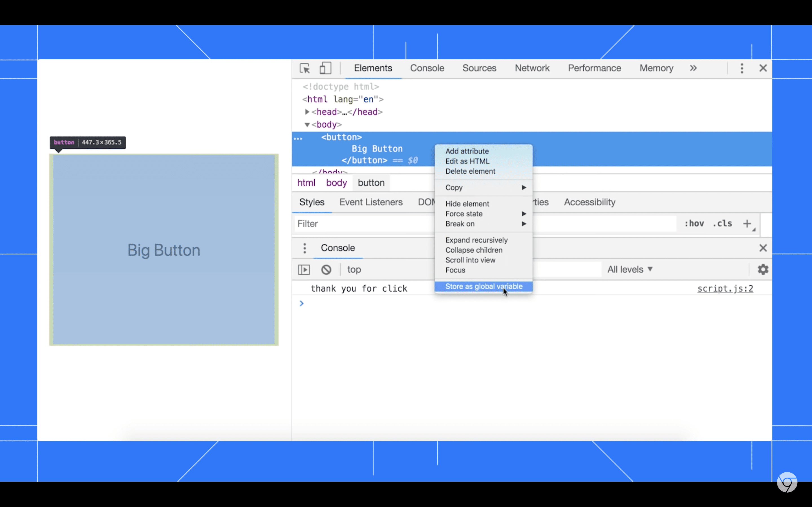Click the Console panel tab

pos(427,68)
